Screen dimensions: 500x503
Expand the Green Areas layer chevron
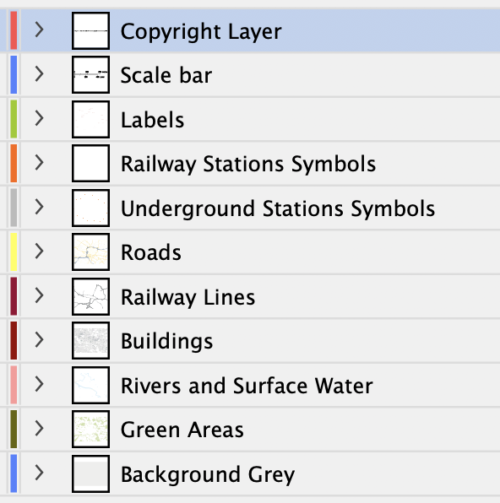(39, 429)
